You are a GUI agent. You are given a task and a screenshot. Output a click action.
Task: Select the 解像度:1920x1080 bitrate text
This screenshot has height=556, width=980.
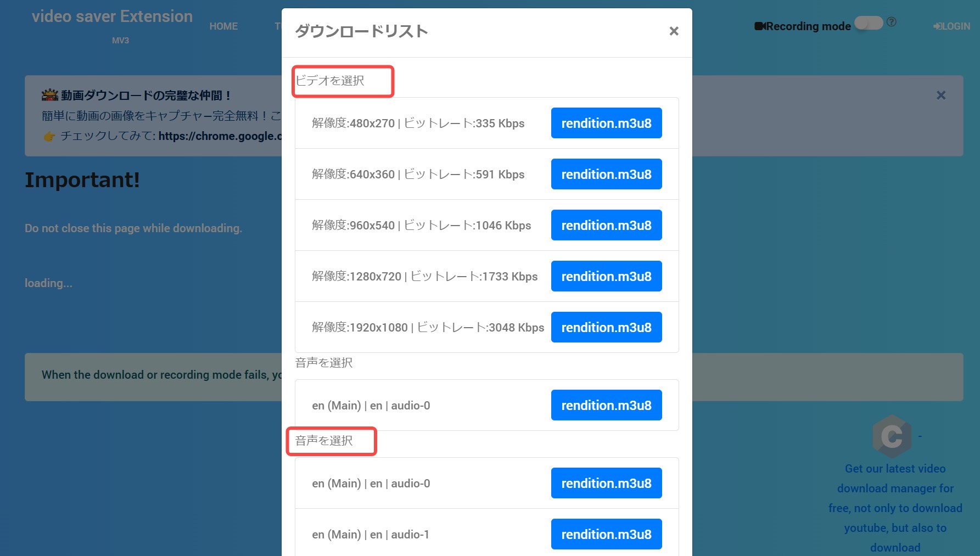pos(480,327)
